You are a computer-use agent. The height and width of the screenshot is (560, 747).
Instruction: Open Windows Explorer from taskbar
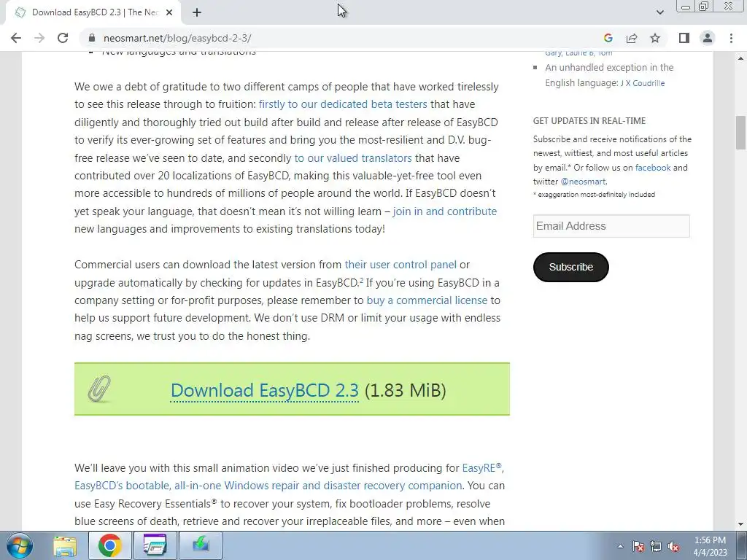click(x=65, y=545)
